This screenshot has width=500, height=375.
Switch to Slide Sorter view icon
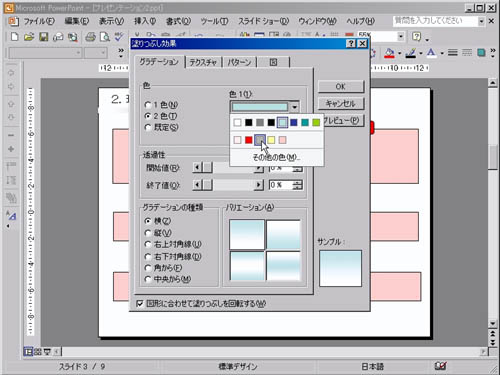38,352
